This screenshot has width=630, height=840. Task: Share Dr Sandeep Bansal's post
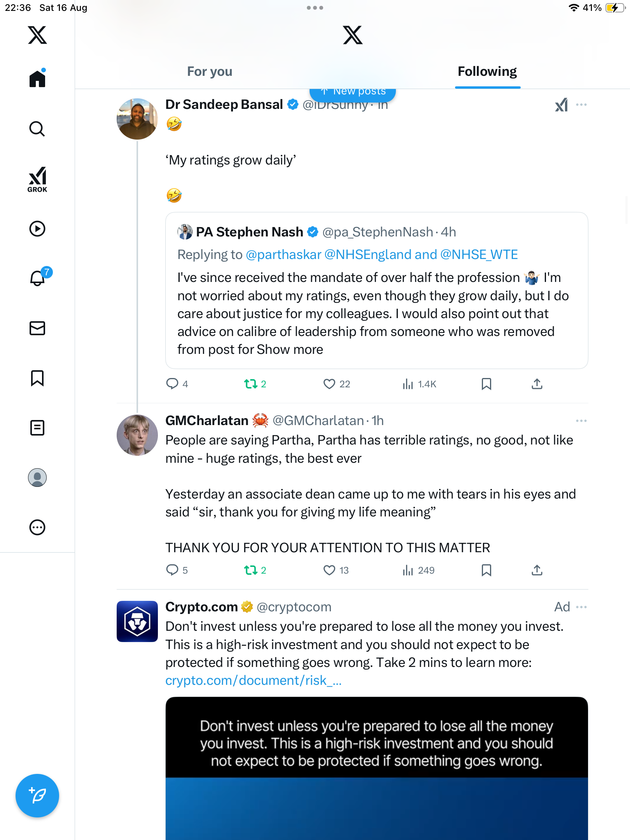(x=537, y=384)
